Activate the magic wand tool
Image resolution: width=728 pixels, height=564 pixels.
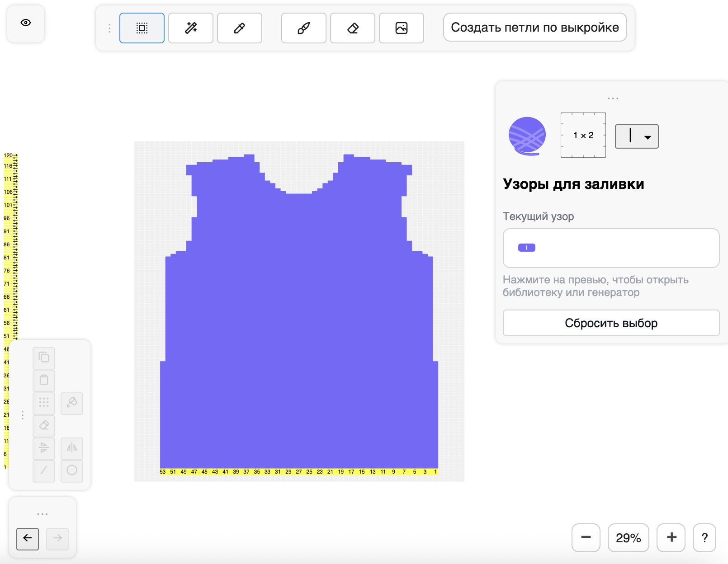click(190, 28)
